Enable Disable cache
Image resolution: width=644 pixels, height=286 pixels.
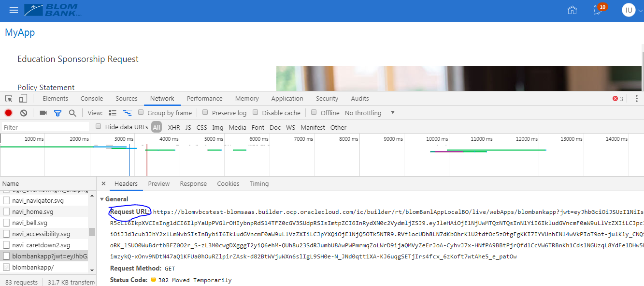255,112
